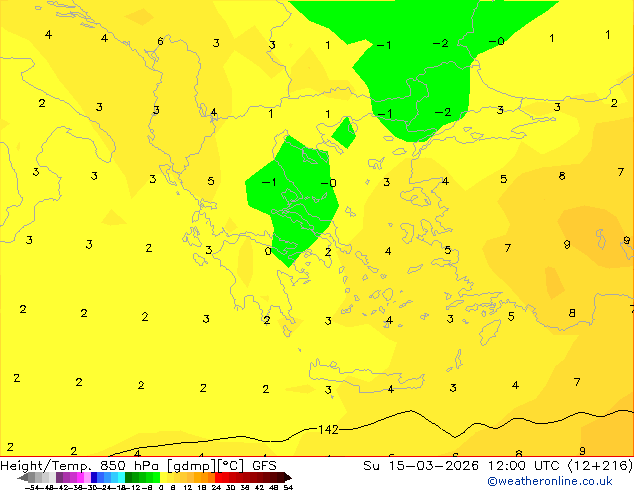Viewport: 634px width, 490px height.
Task: Click the GFS model label
Action: [x=264, y=466]
